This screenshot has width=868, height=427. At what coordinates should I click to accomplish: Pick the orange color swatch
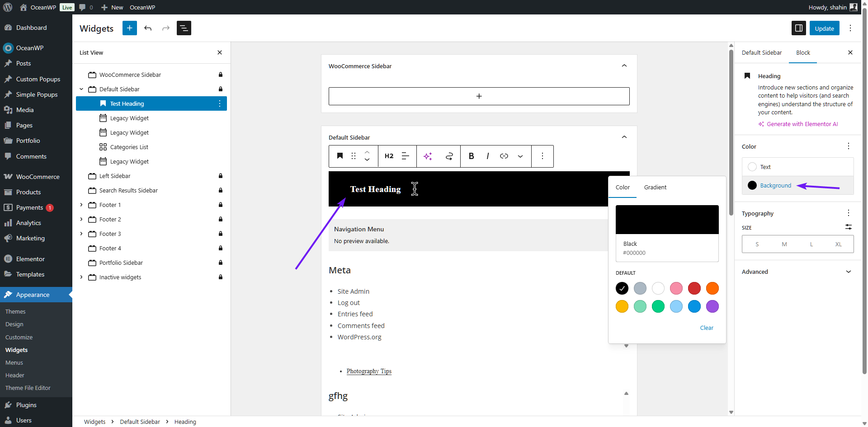(712, 288)
